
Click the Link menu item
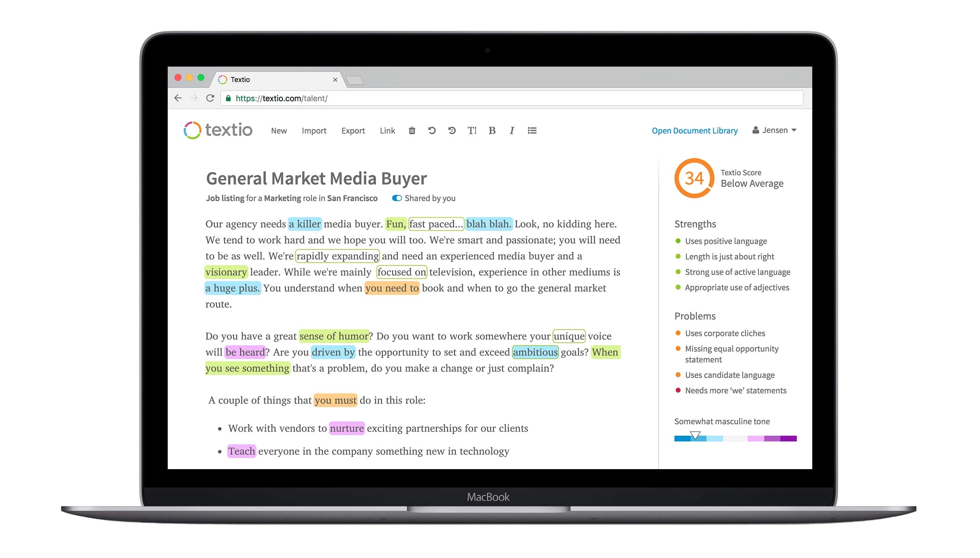click(387, 131)
